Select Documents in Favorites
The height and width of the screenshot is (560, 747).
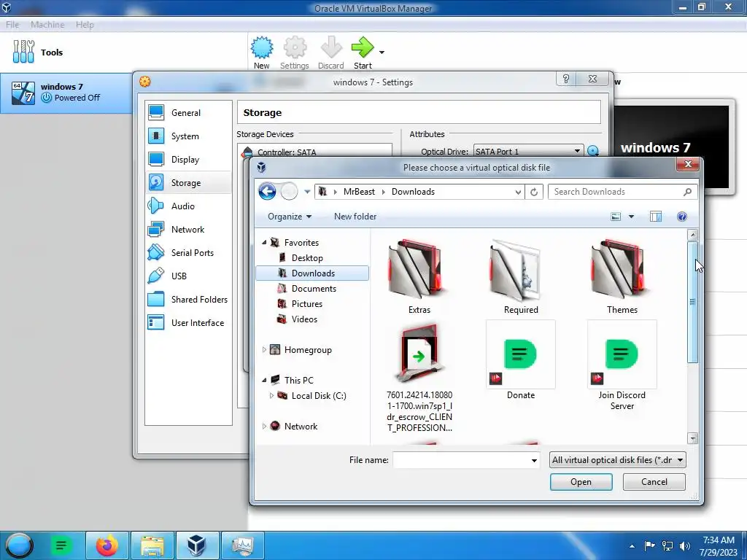[x=314, y=289]
